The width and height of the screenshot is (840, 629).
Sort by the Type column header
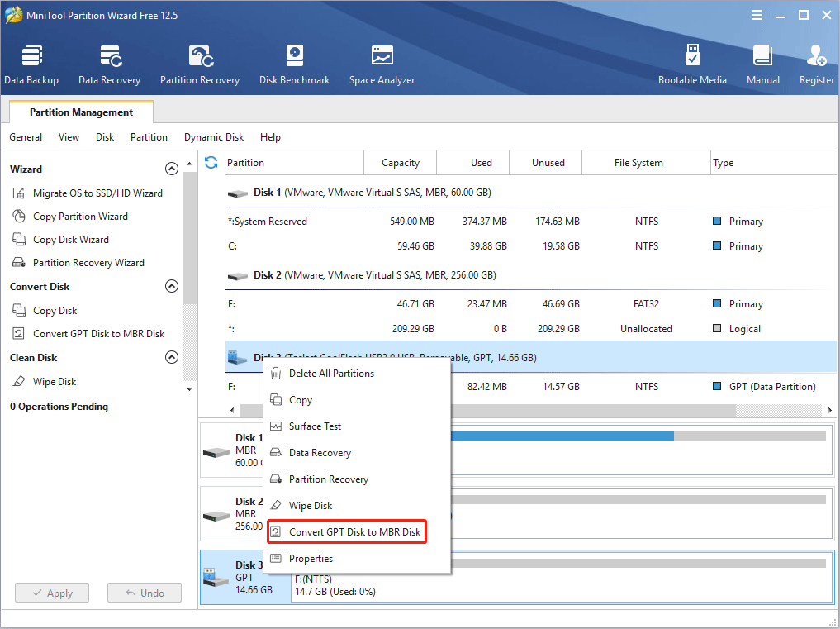tap(774, 163)
